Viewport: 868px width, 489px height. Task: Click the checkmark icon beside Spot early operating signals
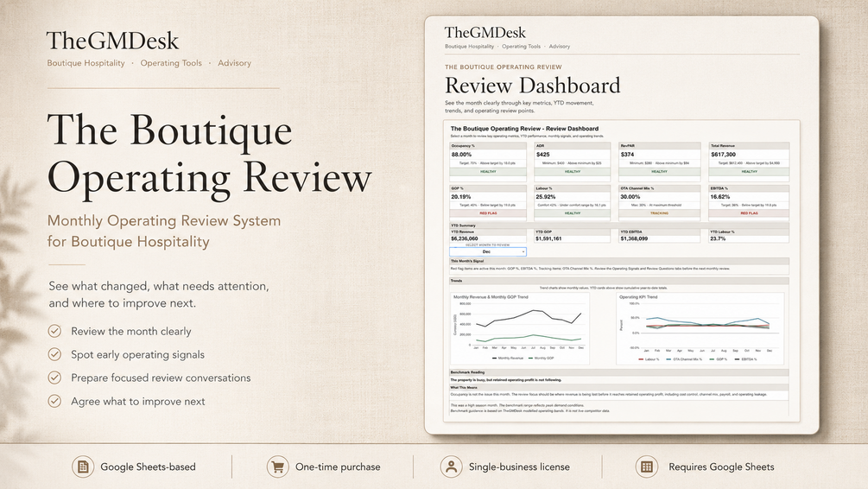click(54, 354)
